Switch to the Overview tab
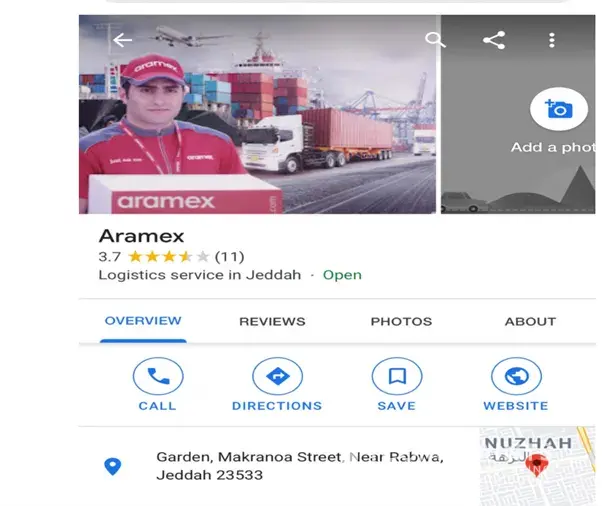Viewport: 602px width, 506px height. (x=143, y=321)
